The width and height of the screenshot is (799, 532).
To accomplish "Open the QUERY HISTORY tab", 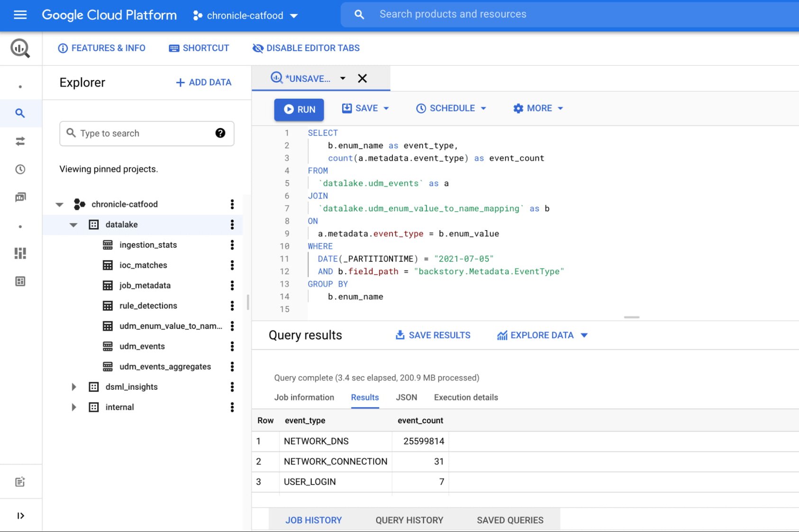I will 409,520.
